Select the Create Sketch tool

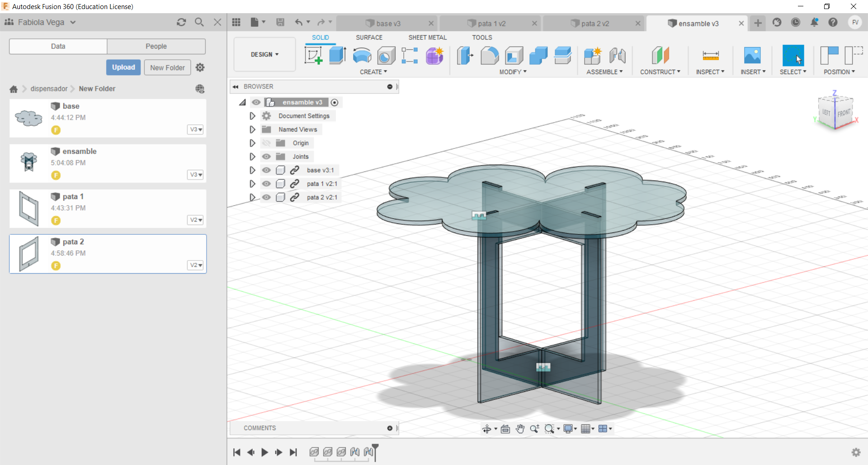[x=313, y=56]
